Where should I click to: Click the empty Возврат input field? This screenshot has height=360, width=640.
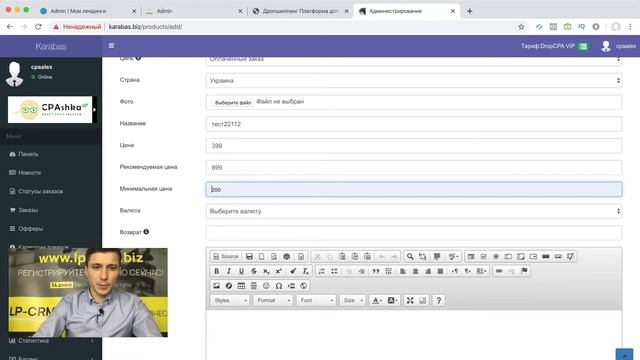(x=414, y=233)
